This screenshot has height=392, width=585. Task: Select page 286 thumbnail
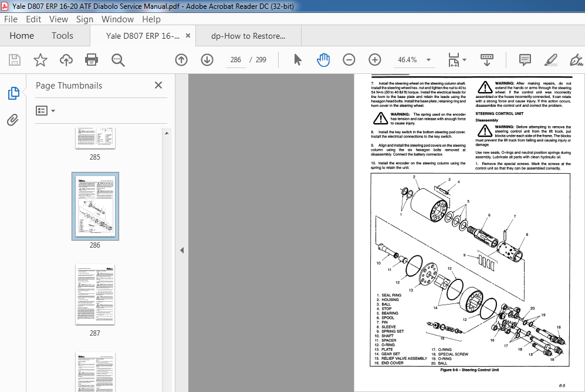tap(95, 206)
